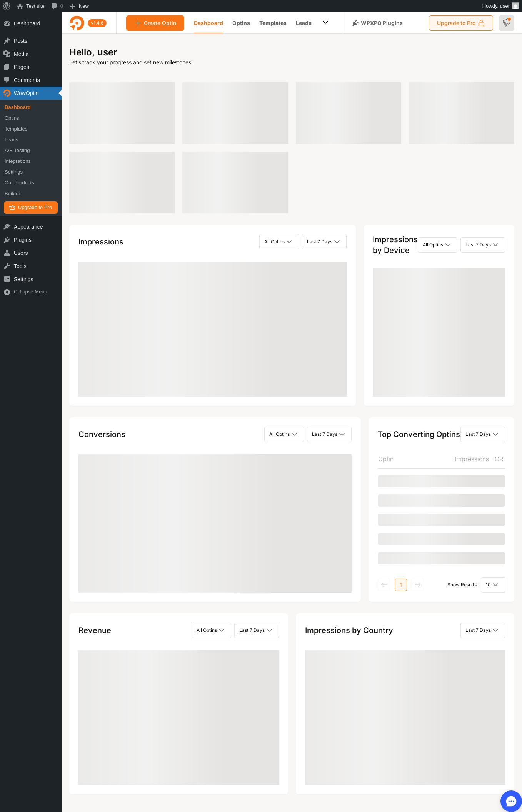522x812 pixels.
Task: Click the Posts pin icon in sidebar
Action: [x=7, y=41]
